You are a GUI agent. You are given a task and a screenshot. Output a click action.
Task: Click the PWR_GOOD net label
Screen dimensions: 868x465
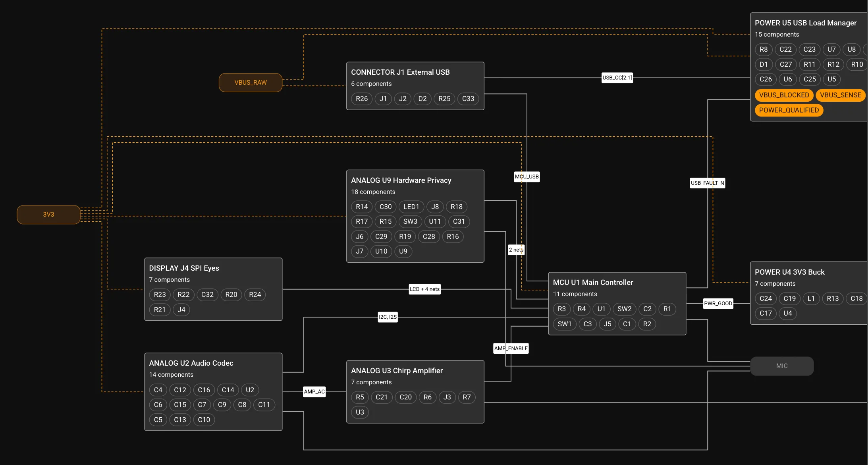(x=718, y=304)
